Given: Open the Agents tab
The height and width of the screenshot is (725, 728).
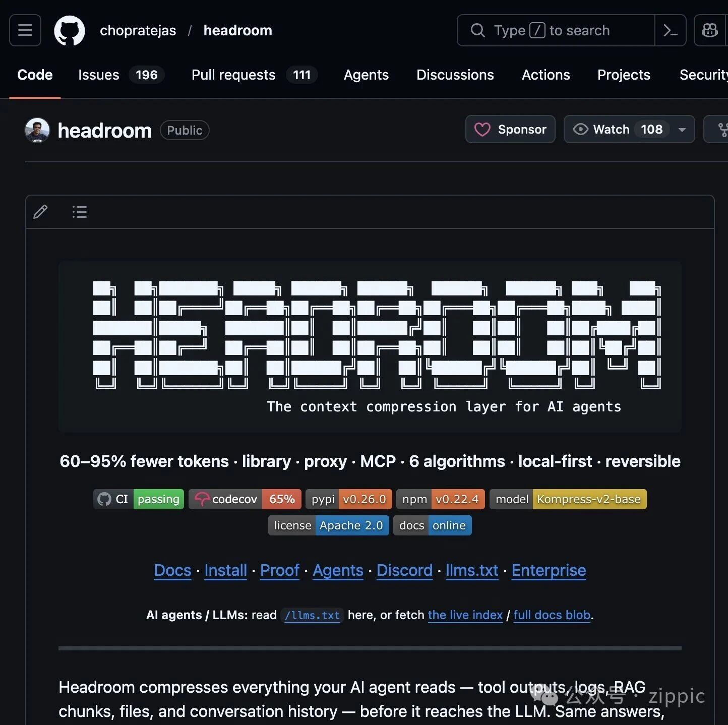Looking at the screenshot, I should (366, 75).
